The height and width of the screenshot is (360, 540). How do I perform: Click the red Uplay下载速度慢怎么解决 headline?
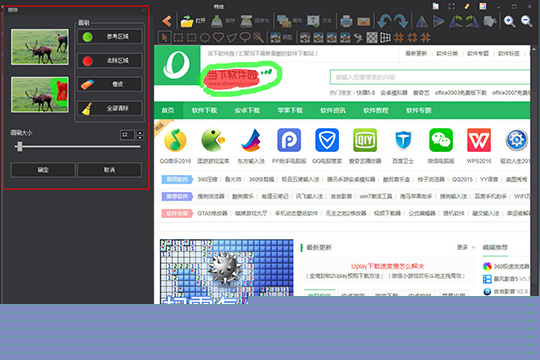387,266
